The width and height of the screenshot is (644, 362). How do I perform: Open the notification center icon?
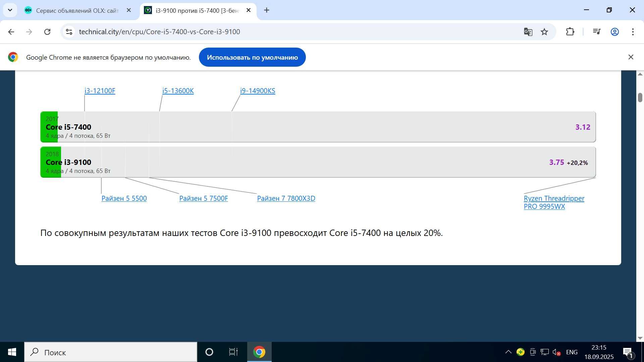point(628,352)
